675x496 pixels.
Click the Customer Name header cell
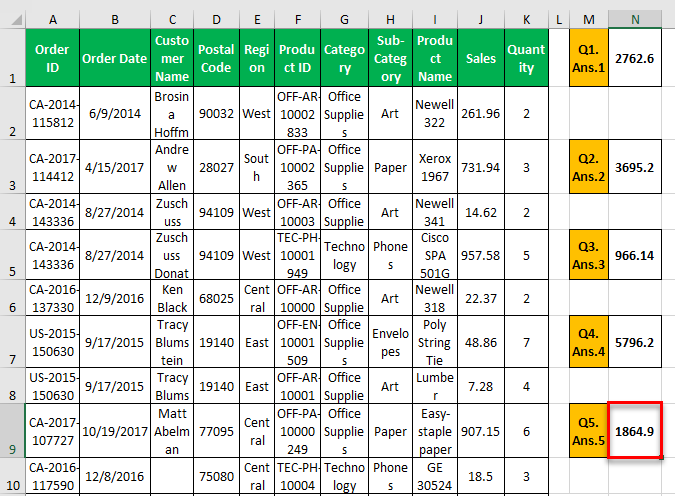coord(172,58)
